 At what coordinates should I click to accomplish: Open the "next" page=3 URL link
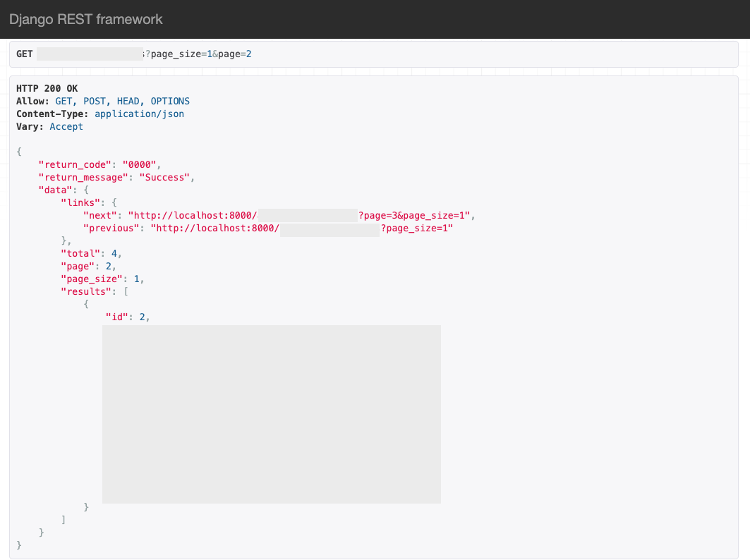pyautogui.click(x=299, y=216)
